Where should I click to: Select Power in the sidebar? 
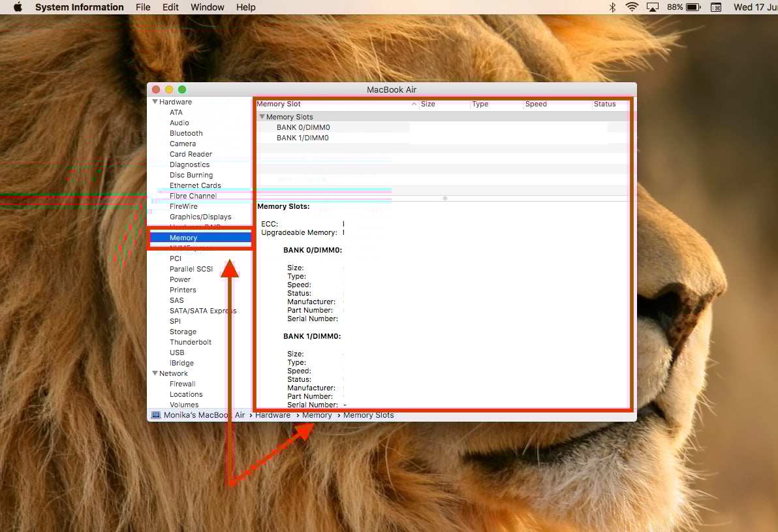(180, 279)
